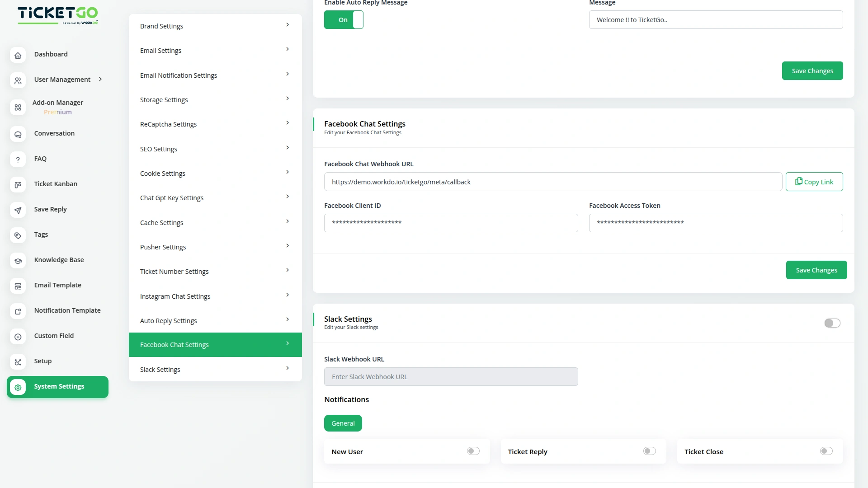
Task: Select the Setup scissors icon
Action: coord(18,362)
